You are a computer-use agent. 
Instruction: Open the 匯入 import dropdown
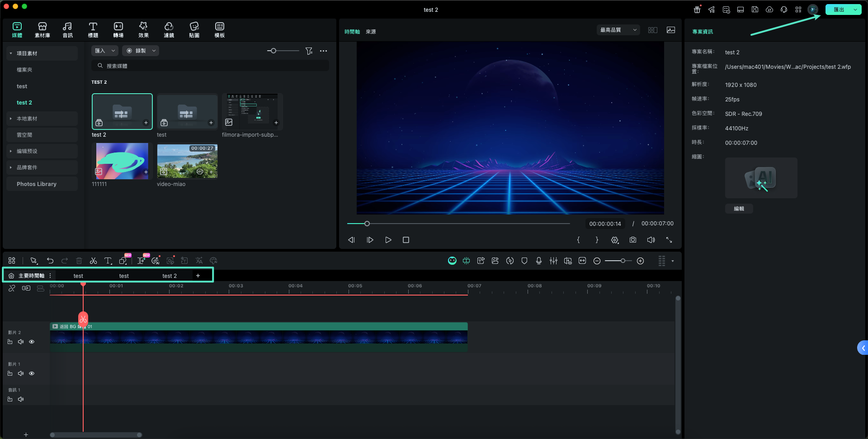[104, 51]
